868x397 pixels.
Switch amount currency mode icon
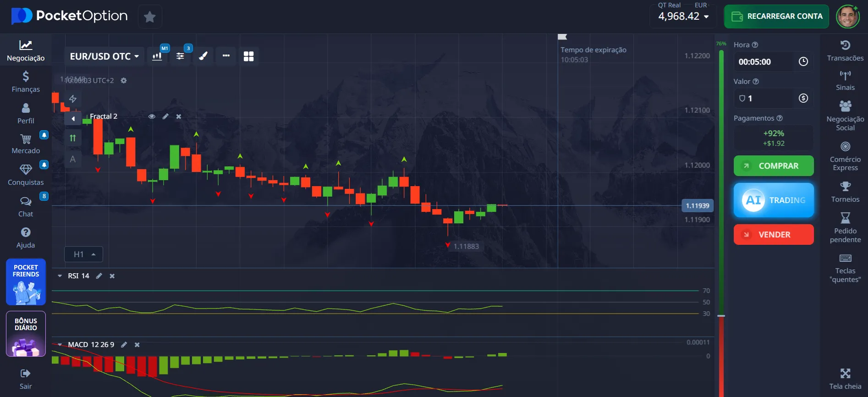(803, 98)
